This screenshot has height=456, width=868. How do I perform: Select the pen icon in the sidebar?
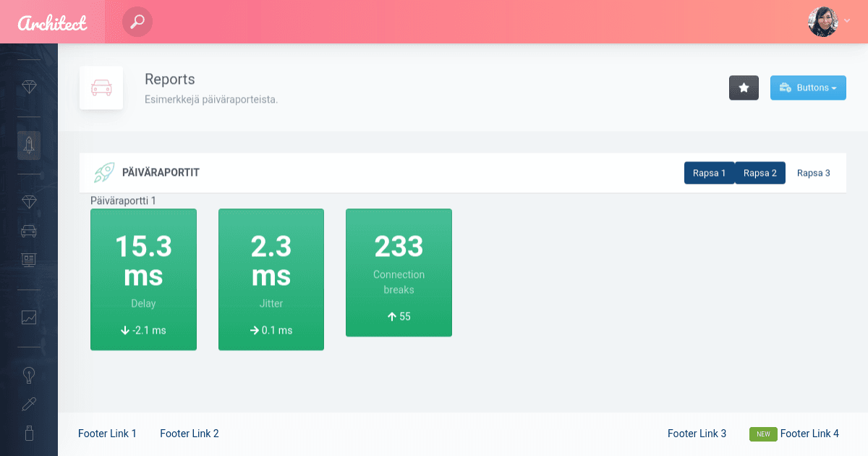(29, 403)
